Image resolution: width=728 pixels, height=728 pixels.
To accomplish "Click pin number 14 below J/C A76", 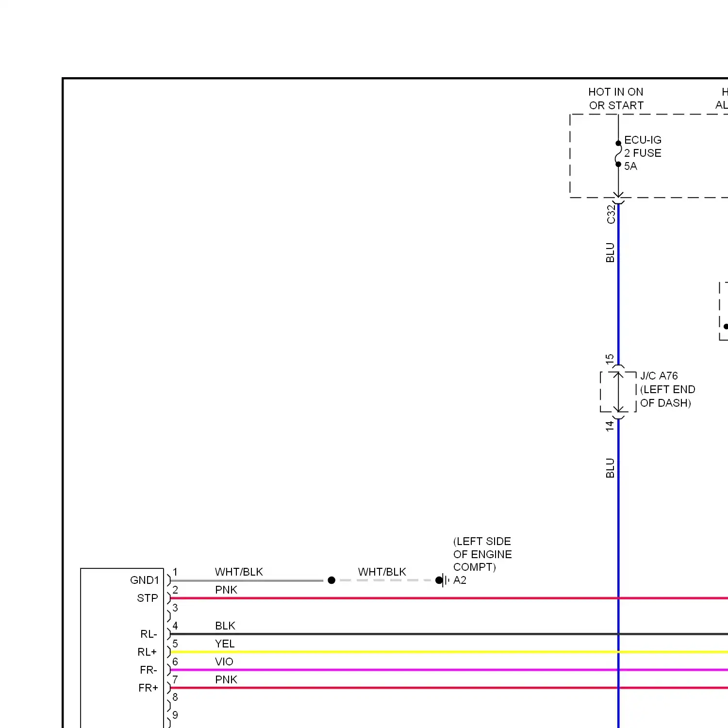I will click(610, 426).
